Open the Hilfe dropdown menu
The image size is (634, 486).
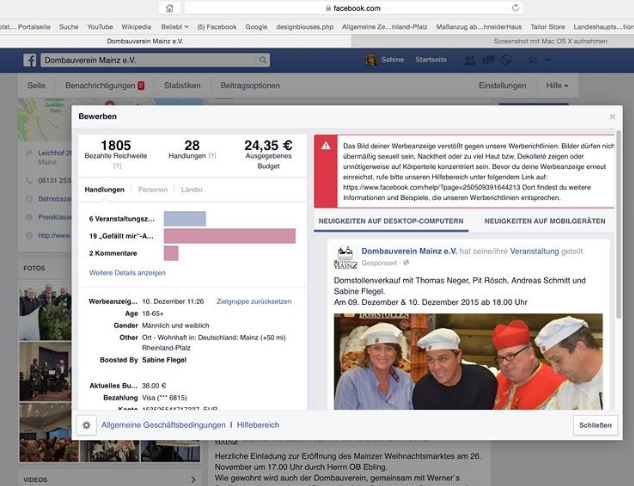[557, 86]
